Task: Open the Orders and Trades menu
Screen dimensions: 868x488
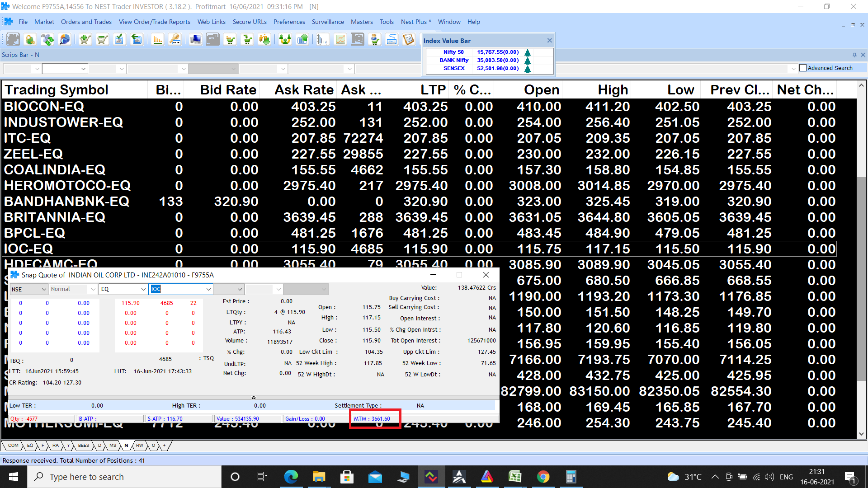Action: click(86, 22)
